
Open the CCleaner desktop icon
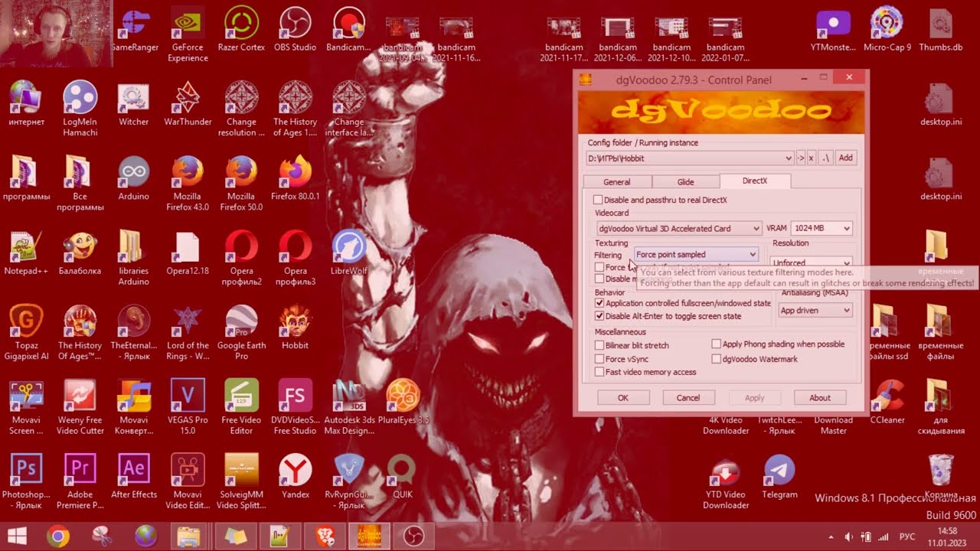(887, 402)
